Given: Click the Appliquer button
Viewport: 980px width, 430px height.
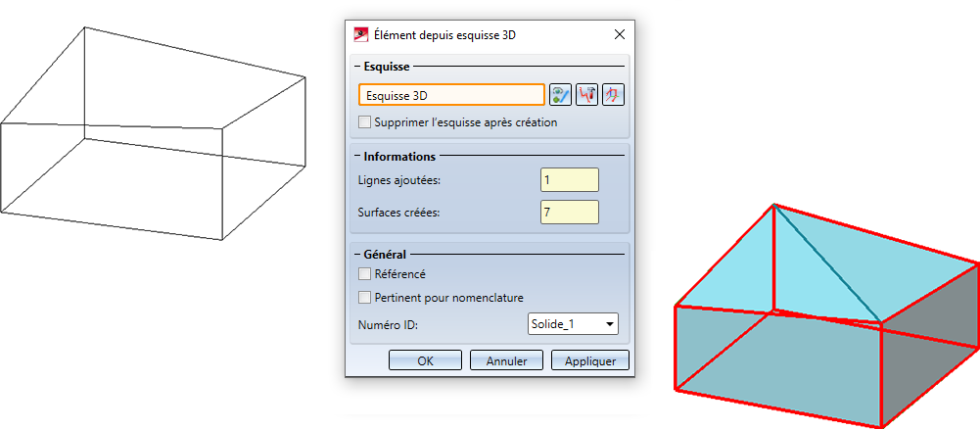Looking at the screenshot, I should 590,360.
